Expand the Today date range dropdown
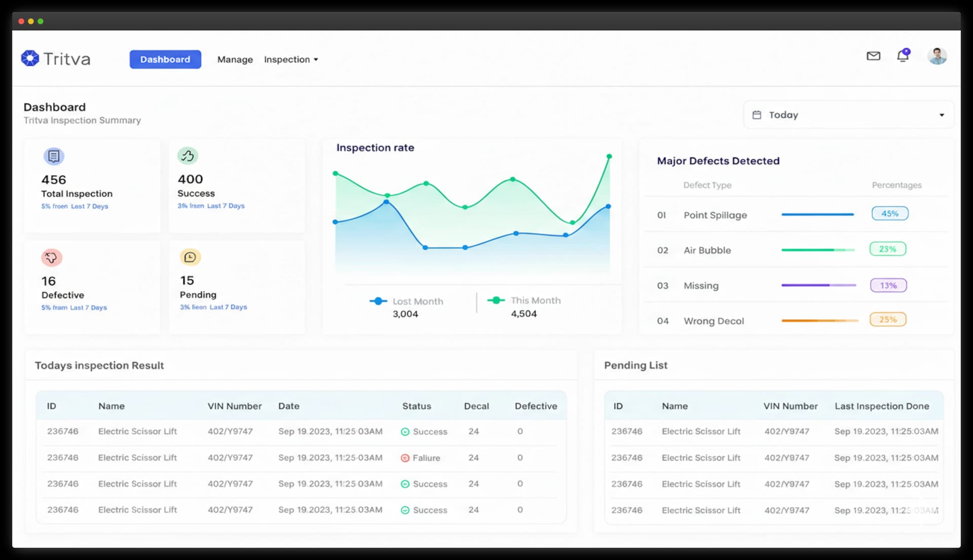The image size is (973, 560). click(941, 115)
